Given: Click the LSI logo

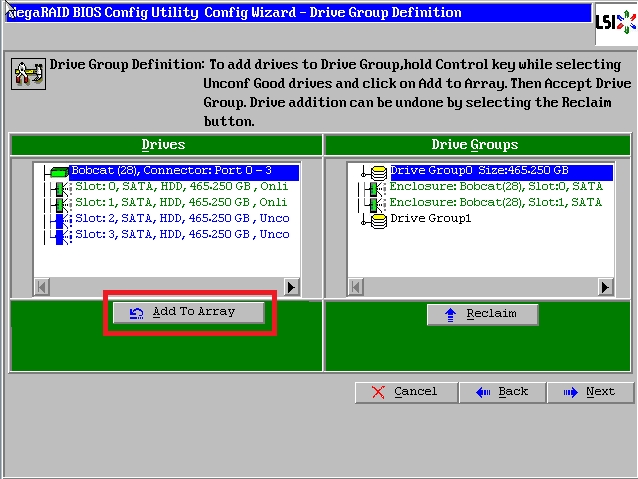Looking at the screenshot, I should click(616, 22).
